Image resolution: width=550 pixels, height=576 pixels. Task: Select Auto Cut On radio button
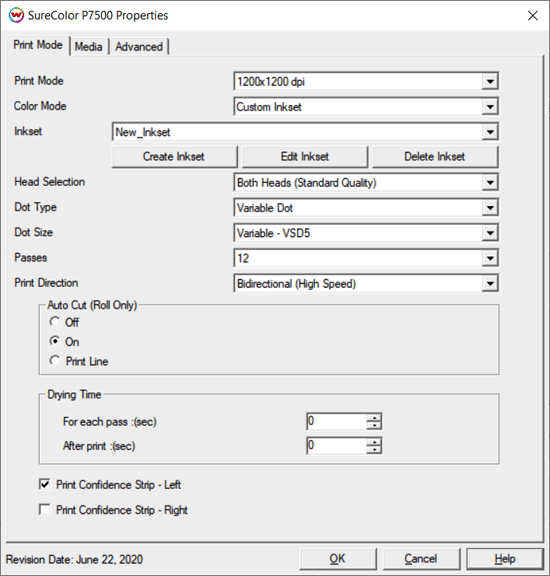[55, 342]
